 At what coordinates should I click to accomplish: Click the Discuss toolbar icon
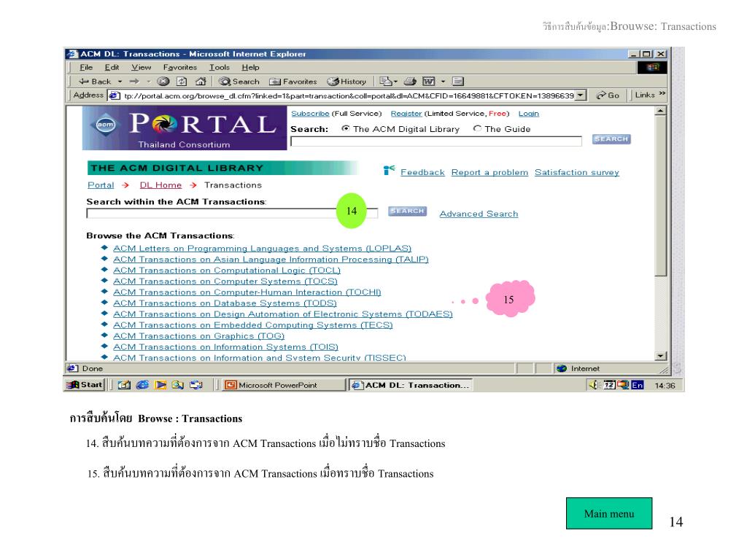pos(458,82)
